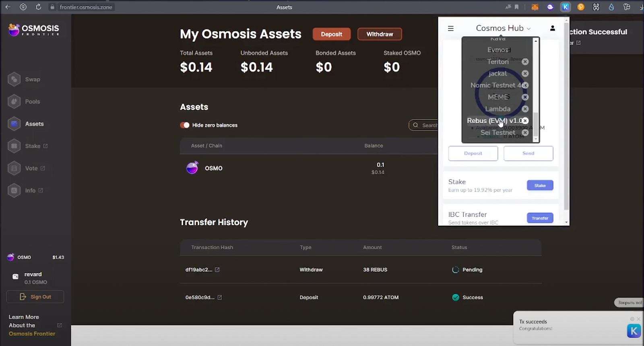Click Send in the Keplr popup
This screenshot has height=346, width=644.
[528, 153]
